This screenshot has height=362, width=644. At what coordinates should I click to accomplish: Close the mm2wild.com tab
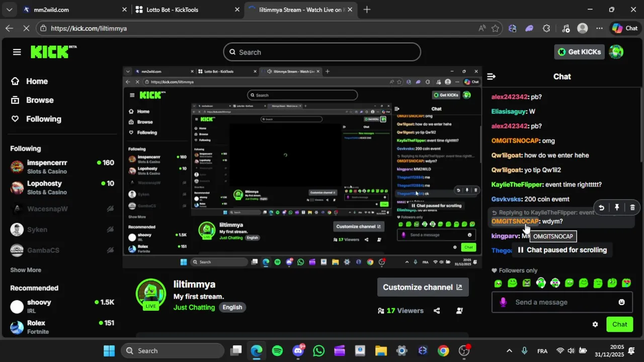tap(124, 10)
